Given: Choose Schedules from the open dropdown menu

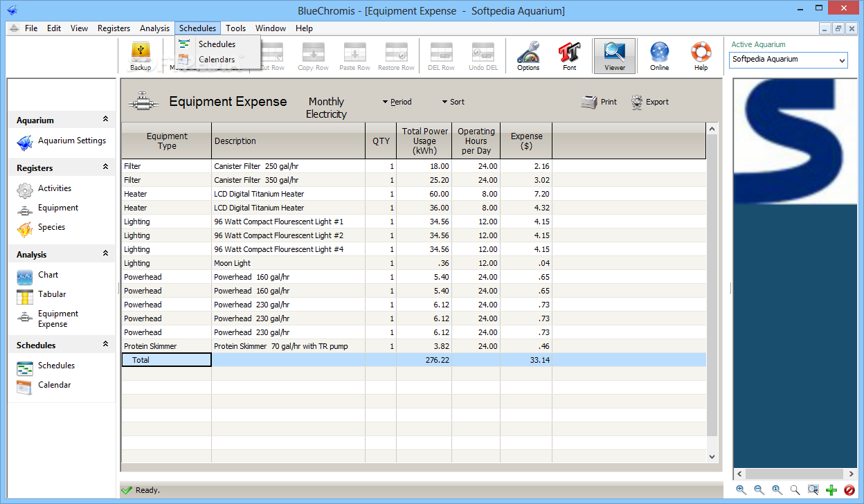Looking at the screenshot, I should tap(217, 44).
